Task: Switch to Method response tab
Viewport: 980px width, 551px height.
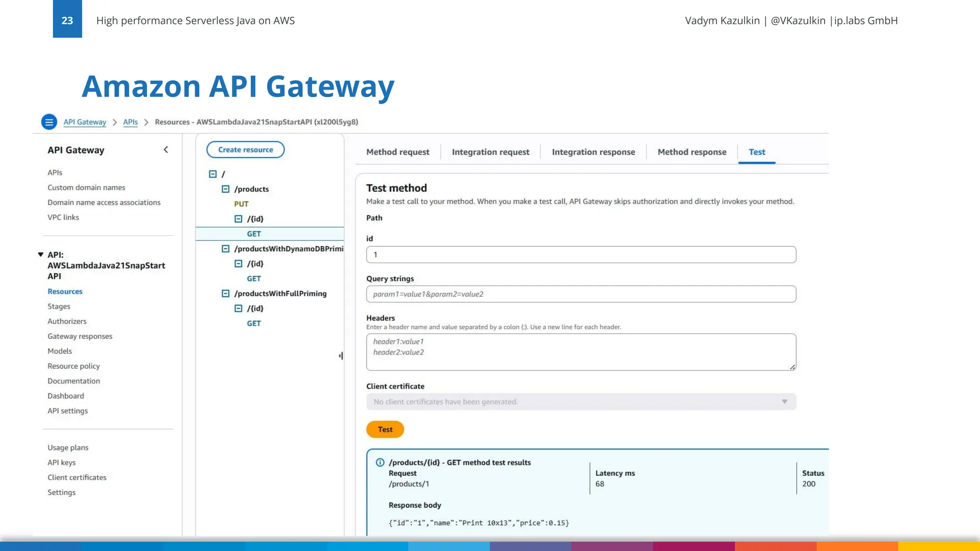Action: pyautogui.click(x=691, y=152)
